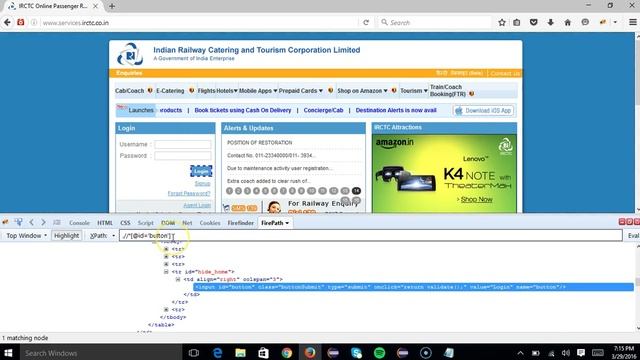Save the page to Pocket
Viewport: 640px width, 360px height.
coord(533,22)
